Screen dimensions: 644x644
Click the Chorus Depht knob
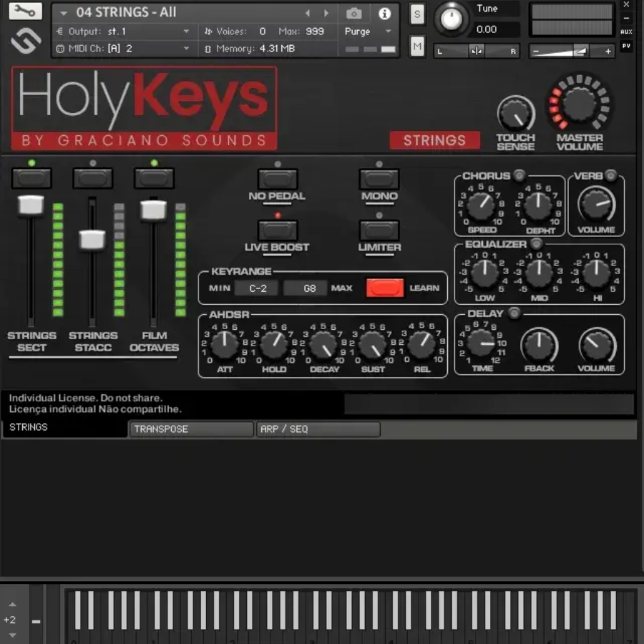pos(538,206)
